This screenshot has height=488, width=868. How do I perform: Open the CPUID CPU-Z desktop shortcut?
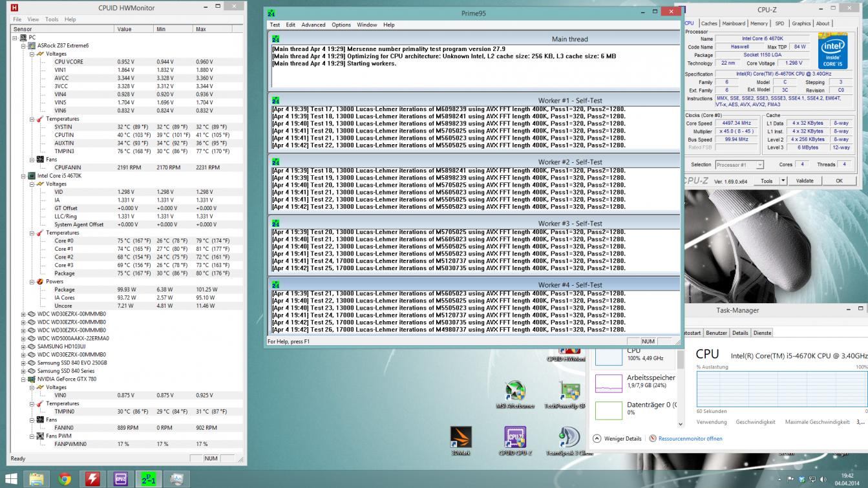click(x=515, y=441)
